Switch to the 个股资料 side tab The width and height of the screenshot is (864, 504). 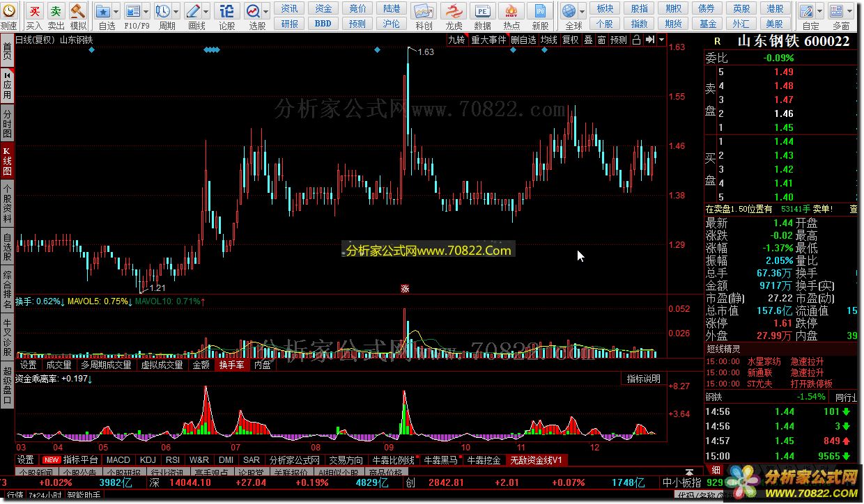[x=7, y=203]
